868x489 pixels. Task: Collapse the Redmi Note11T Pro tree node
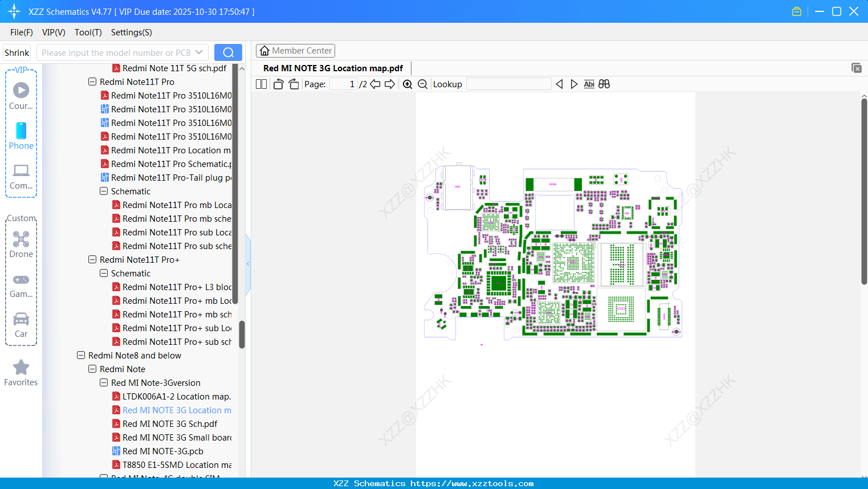(x=92, y=81)
